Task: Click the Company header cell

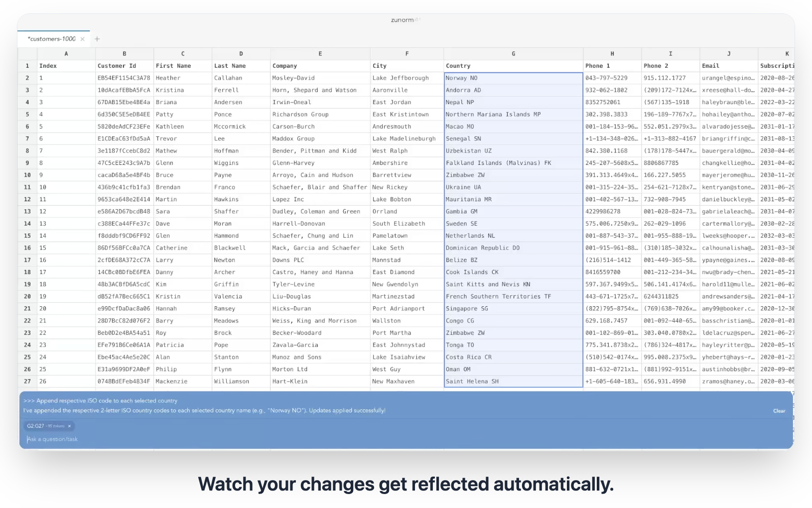Action: (x=320, y=66)
